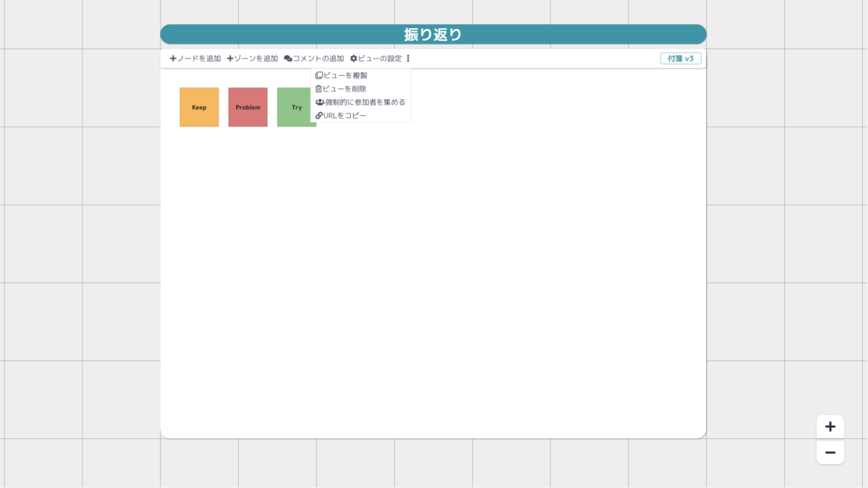Click the add node plus icon

tap(171, 59)
